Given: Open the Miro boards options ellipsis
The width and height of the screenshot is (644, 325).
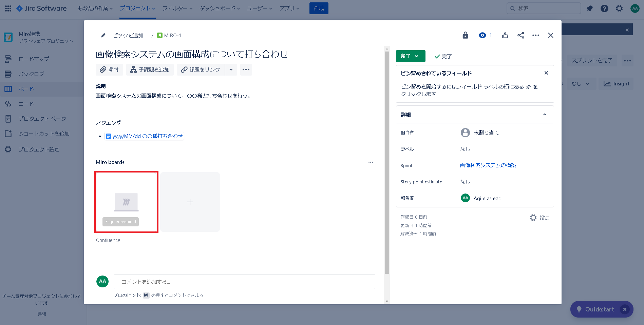Looking at the screenshot, I should (371, 162).
